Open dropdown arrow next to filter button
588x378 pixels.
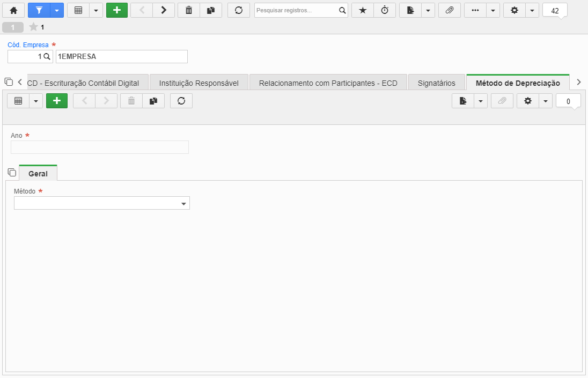pos(57,11)
